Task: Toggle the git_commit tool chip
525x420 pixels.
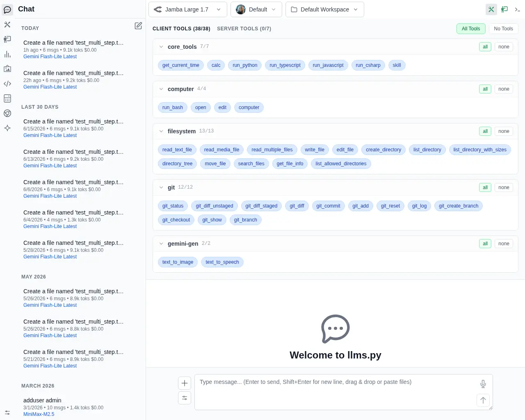Action: pos(328,206)
